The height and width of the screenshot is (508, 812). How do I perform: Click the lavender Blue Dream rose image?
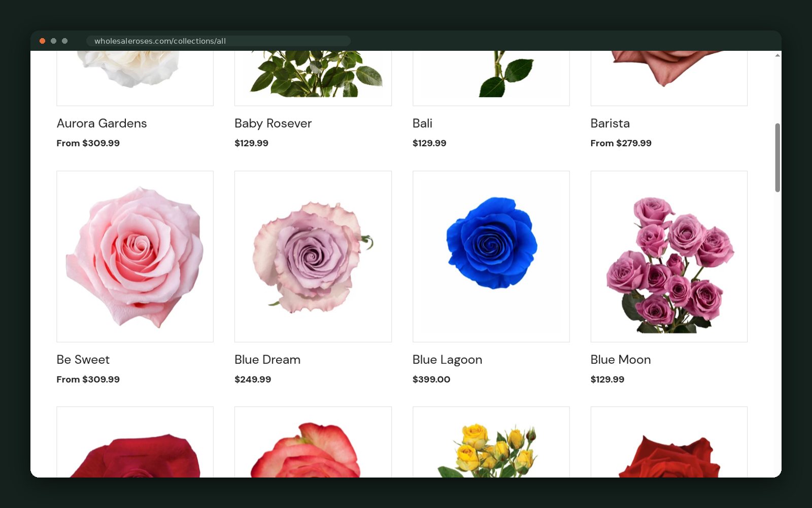coord(313,257)
